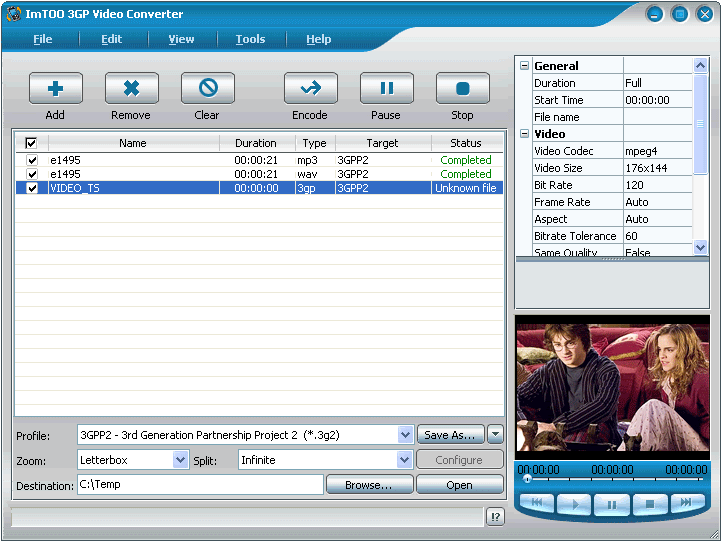This screenshot has height=541, width=721.
Task: Expand the Zoom Letterbox dropdown
Action: [x=180, y=460]
